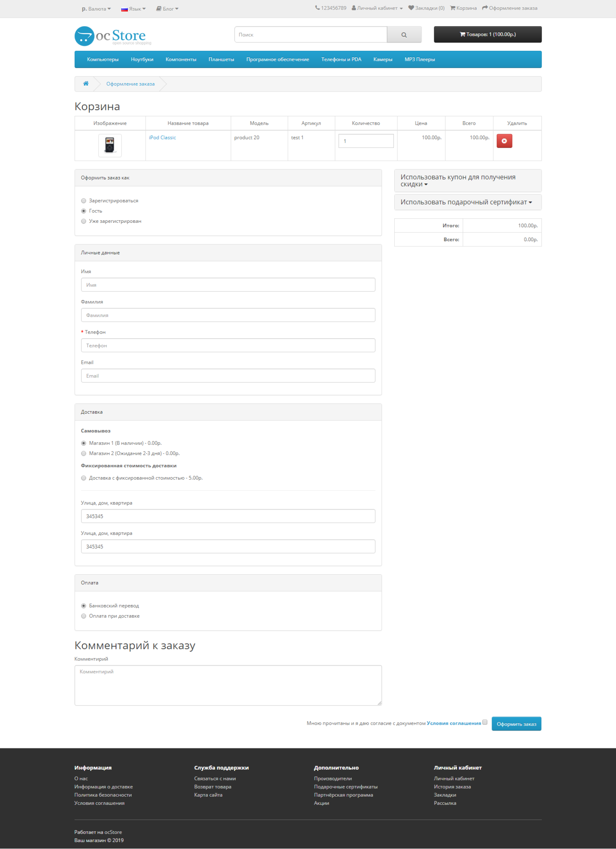Open Условия соглашения link near checkbox
Screen dimensions: 616x849
(x=454, y=724)
